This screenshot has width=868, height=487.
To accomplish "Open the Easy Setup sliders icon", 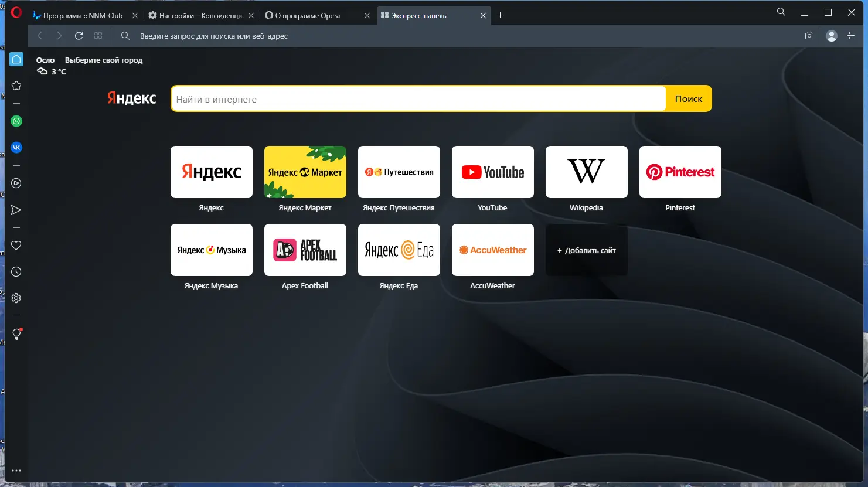I will [x=851, y=36].
